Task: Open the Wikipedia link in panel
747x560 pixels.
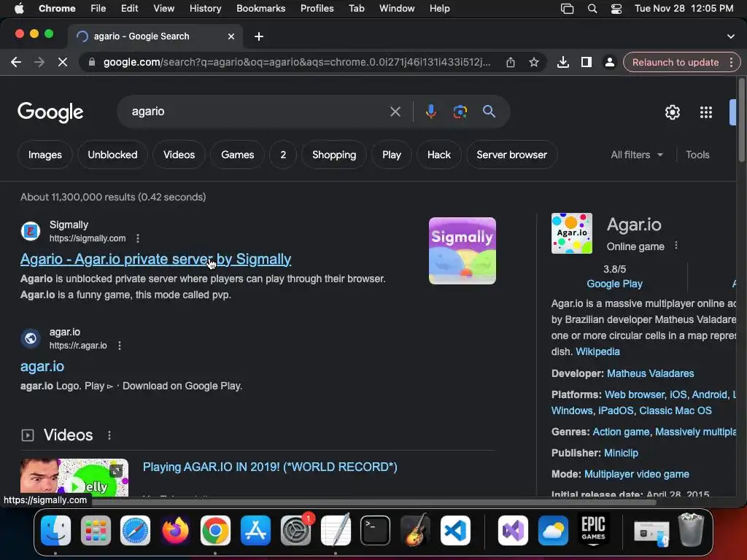Action: tap(597, 352)
